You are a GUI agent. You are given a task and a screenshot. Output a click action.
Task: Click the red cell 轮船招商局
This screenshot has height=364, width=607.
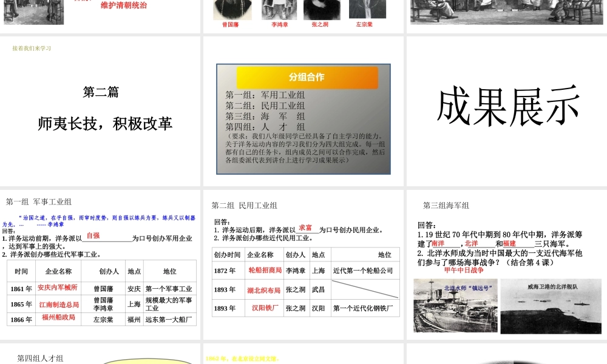[265, 271]
